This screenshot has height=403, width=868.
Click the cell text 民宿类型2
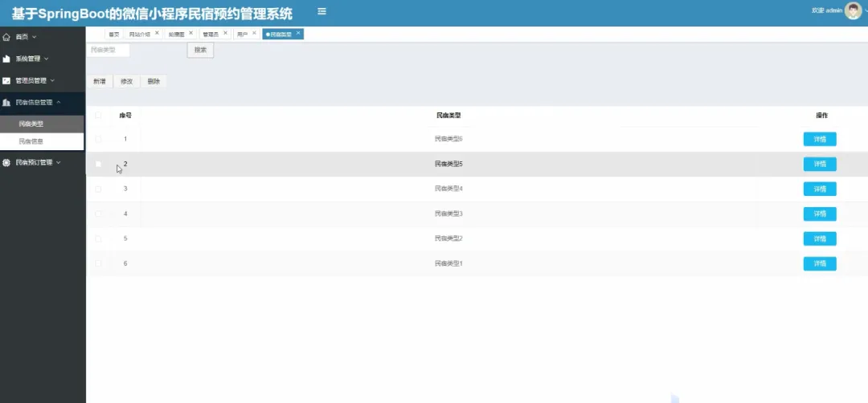click(x=448, y=238)
